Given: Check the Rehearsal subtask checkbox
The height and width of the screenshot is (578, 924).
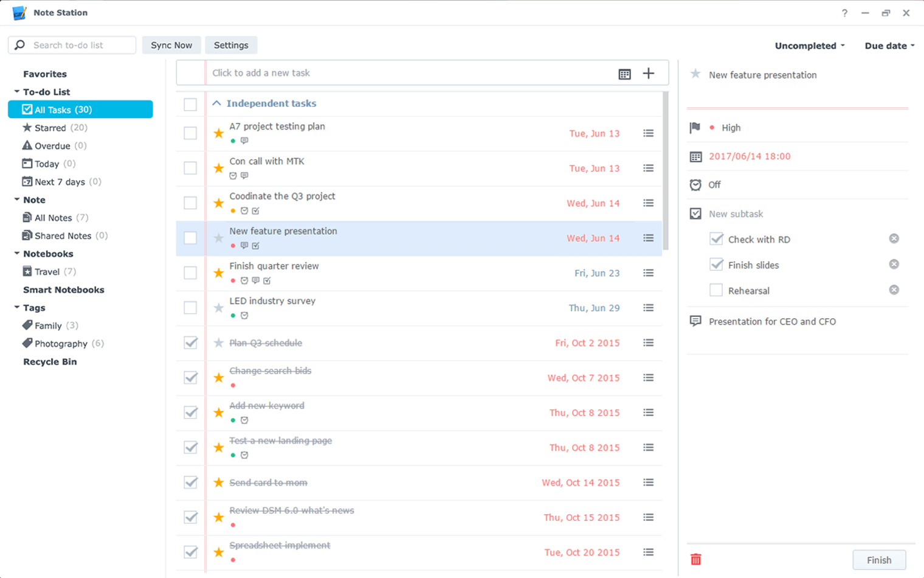Looking at the screenshot, I should coord(715,290).
